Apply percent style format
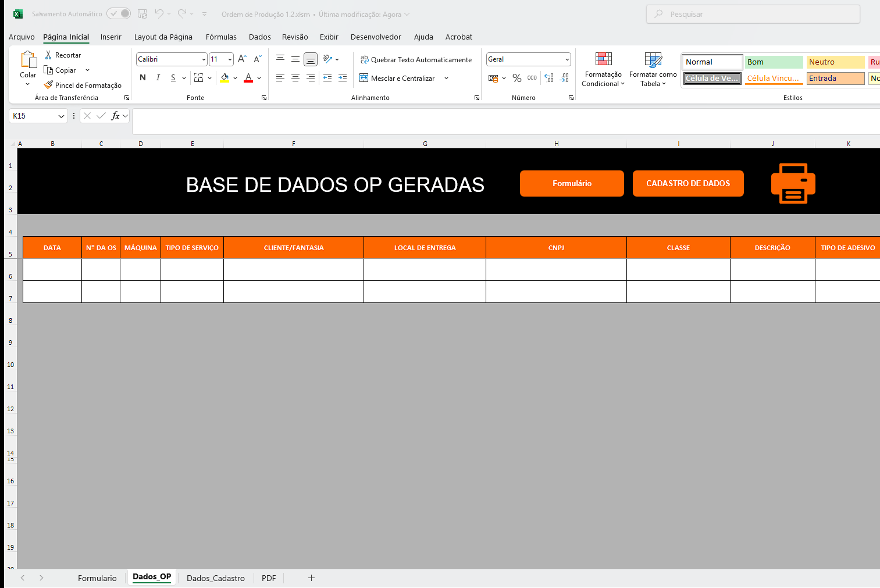 [x=517, y=78]
